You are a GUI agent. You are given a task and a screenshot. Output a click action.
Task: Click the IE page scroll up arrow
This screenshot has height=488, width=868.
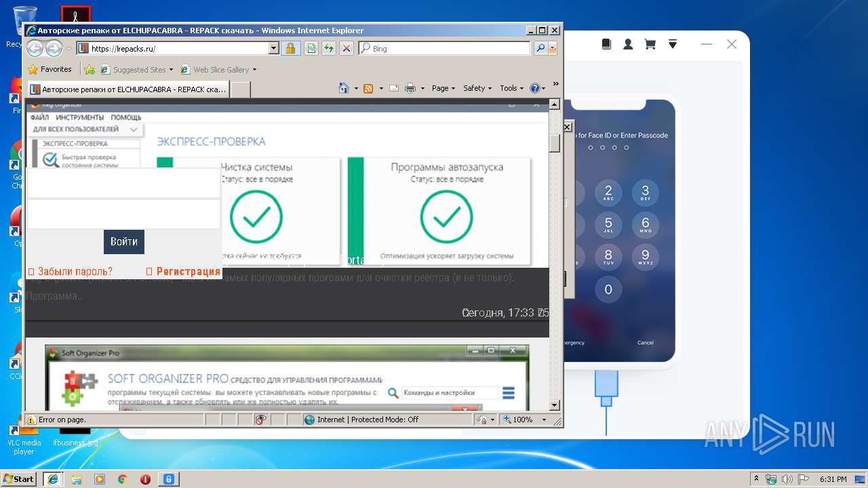554,105
